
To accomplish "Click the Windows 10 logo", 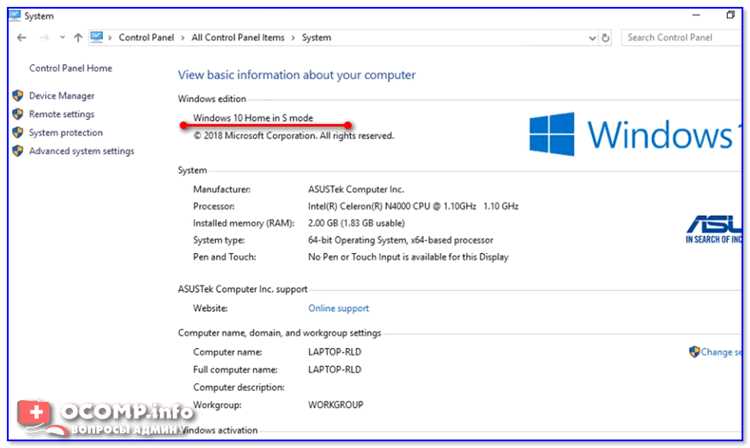I will [635, 134].
